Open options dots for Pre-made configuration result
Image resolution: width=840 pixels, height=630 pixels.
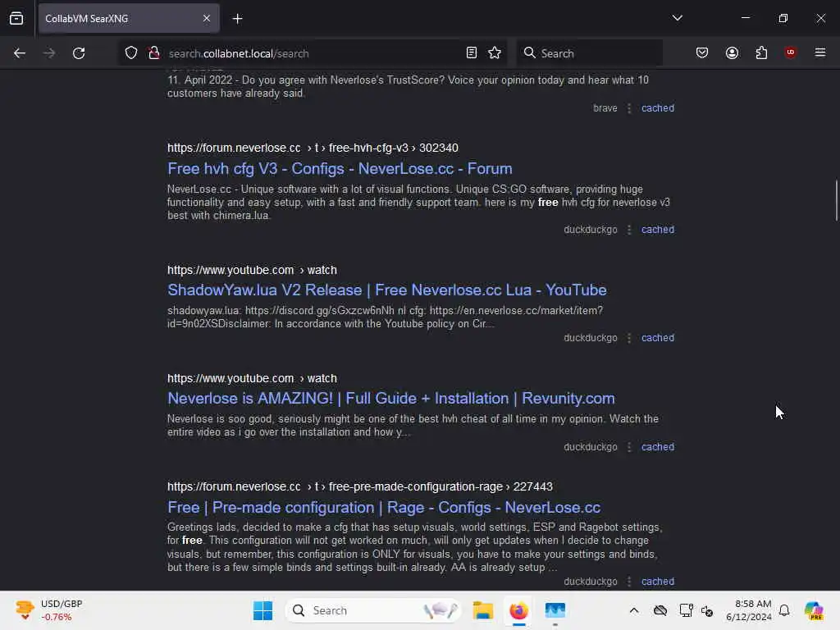(629, 582)
